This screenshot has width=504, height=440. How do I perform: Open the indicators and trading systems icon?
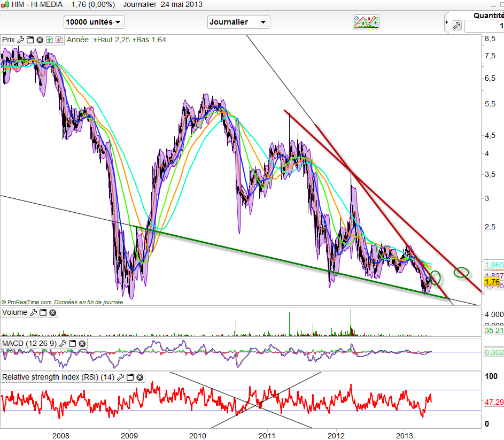click(366, 22)
